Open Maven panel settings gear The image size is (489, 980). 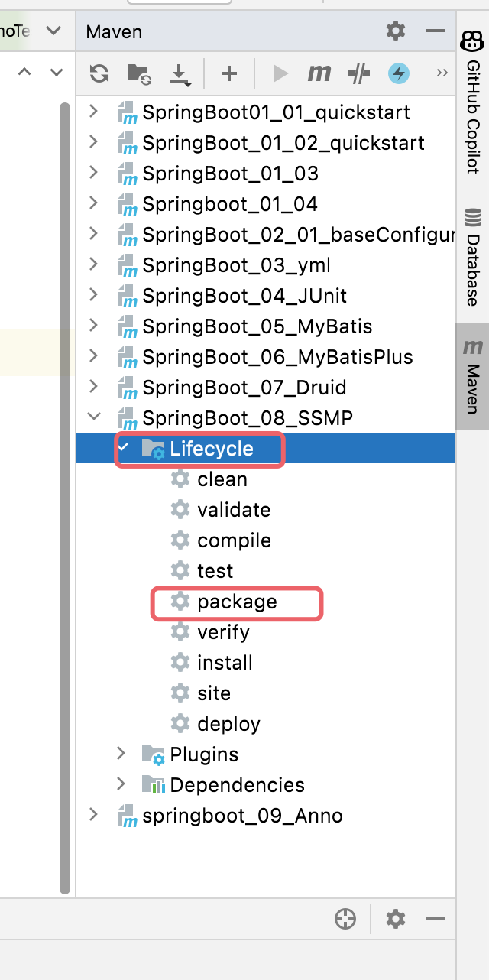click(x=396, y=31)
